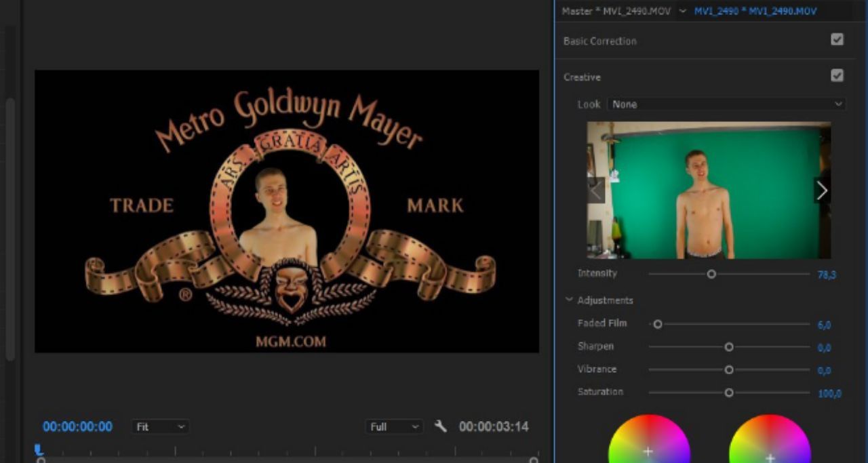The width and height of the screenshot is (868, 463).
Task: Click the left shadow tint color wheel
Action: (x=649, y=439)
